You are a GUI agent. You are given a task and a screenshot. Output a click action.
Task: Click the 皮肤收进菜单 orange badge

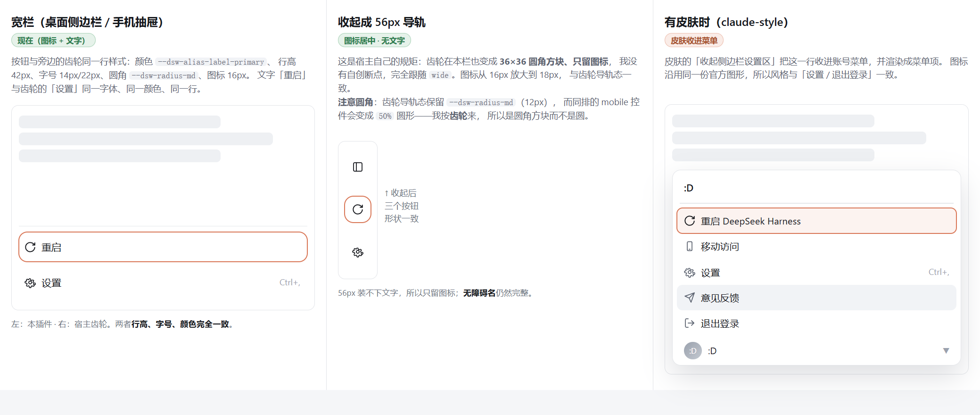694,41
